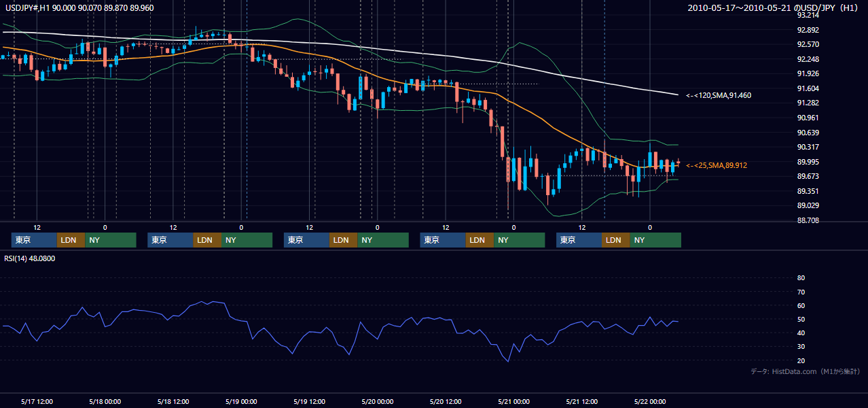Image resolution: width=868 pixels, height=408 pixels.
Task: Select the LDN session block for 5/17
Action: pos(71,240)
